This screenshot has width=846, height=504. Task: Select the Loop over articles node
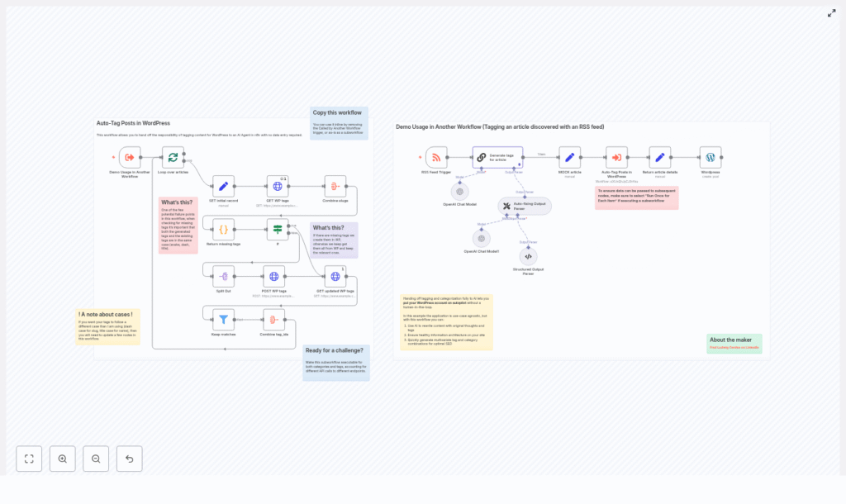coord(173,157)
